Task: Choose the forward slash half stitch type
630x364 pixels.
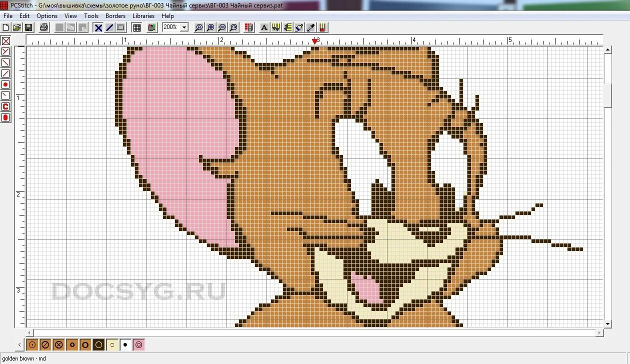Action: point(6,73)
